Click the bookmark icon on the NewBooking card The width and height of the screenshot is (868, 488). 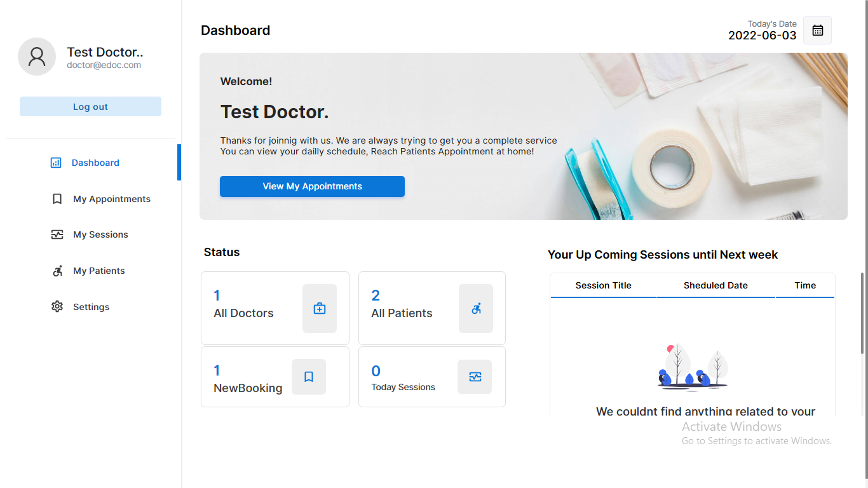tap(308, 376)
